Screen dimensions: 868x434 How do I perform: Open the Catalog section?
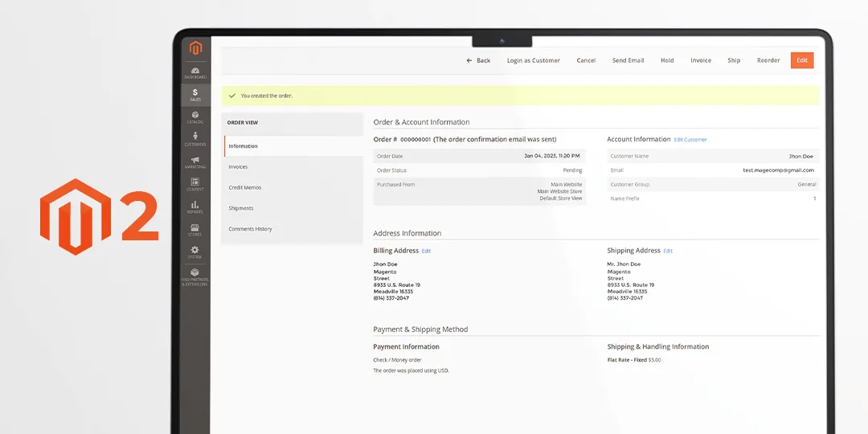tap(195, 117)
